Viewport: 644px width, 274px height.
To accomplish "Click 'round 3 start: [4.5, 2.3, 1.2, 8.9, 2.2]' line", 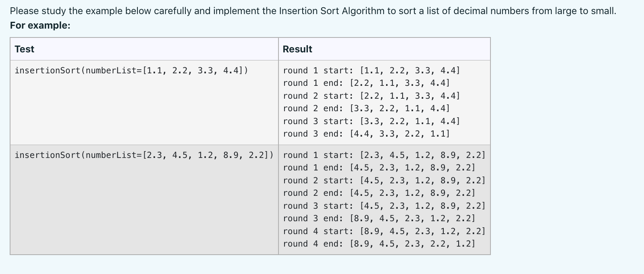I will [x=384, y=206].
